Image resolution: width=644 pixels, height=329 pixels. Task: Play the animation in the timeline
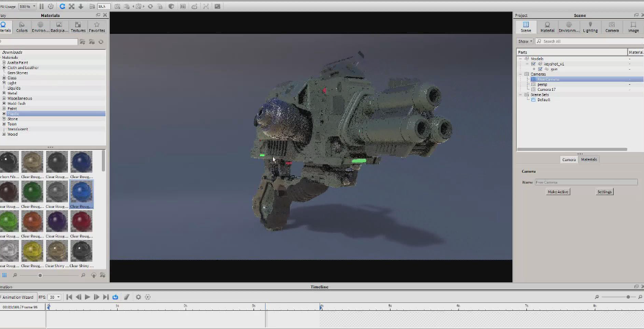87,297
